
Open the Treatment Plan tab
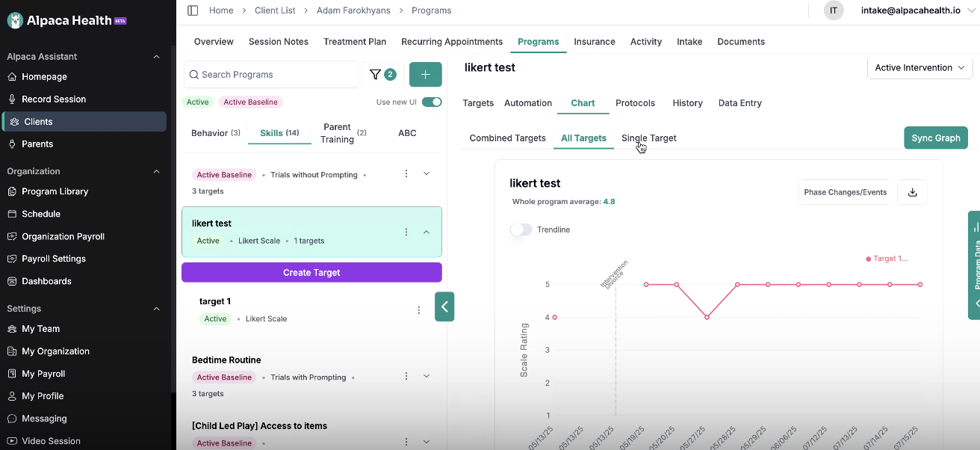[x=355, y=42]
